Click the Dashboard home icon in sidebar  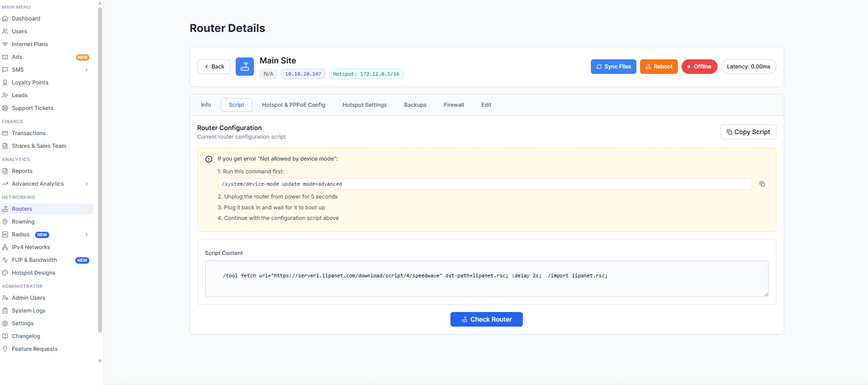pos(5,19)
